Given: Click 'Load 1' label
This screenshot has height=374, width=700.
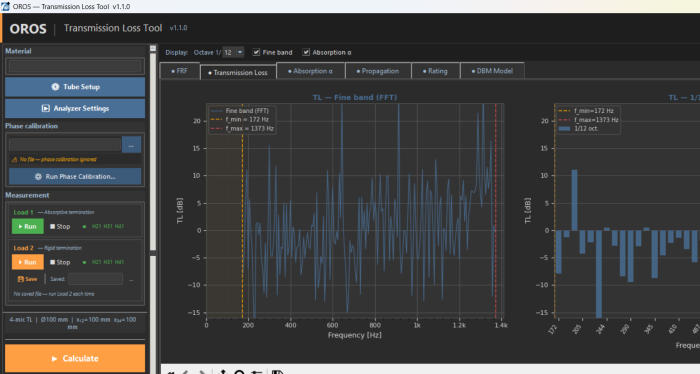Looking at the screenshot, I should (24, 212).
